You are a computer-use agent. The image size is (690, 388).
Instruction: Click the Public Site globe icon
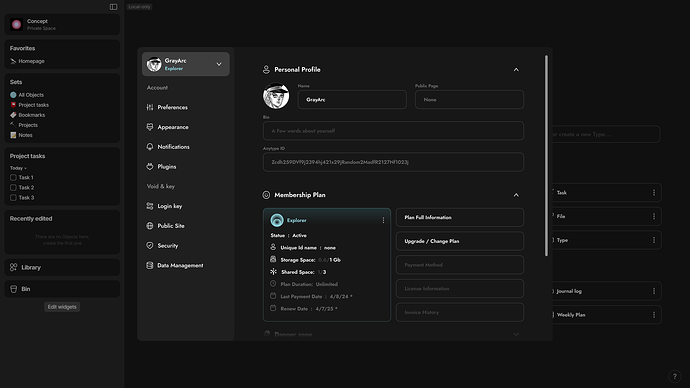[150, 226]
